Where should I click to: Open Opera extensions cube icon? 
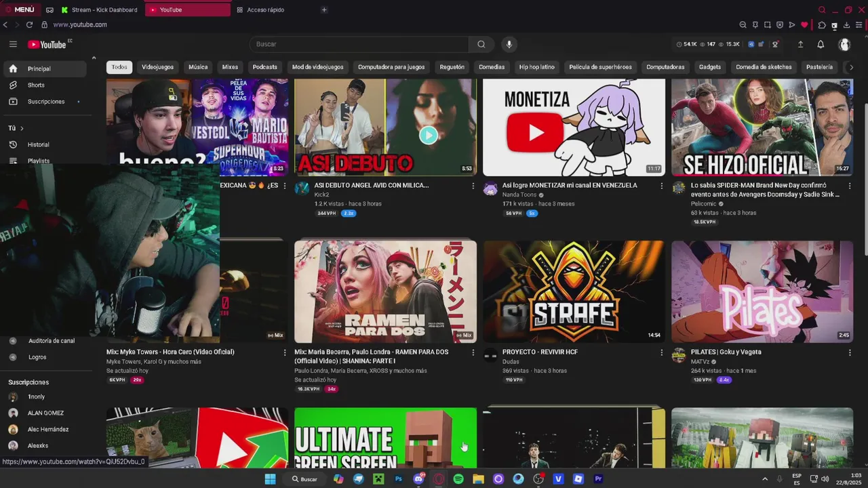click(x=822, y=25)
